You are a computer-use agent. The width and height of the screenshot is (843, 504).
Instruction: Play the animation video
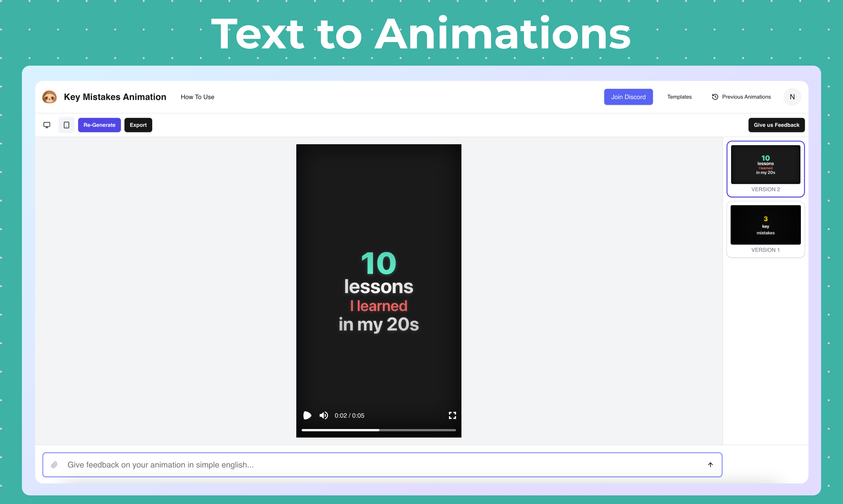[307, 415]
